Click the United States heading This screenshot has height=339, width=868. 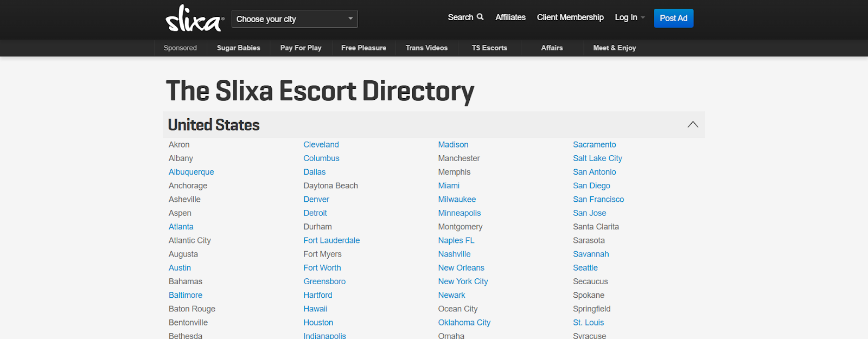pos(214,125)
